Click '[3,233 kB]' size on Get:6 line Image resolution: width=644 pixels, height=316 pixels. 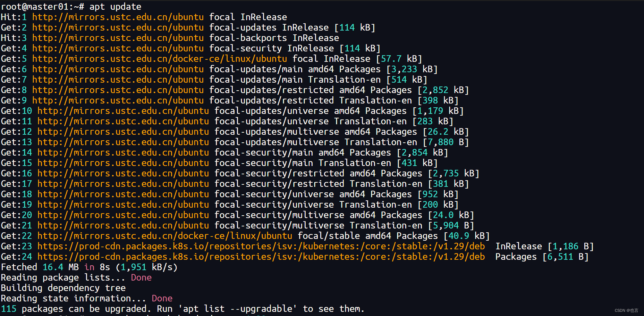[x=412, y=69]
